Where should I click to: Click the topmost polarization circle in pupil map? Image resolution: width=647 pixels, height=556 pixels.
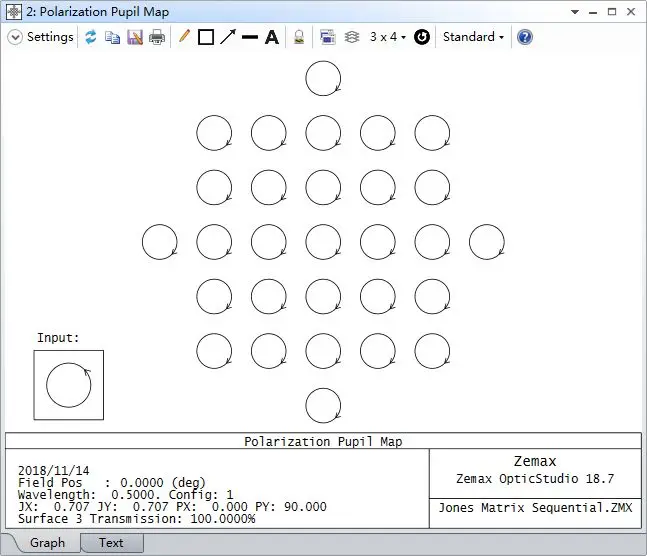click(323, 78)
